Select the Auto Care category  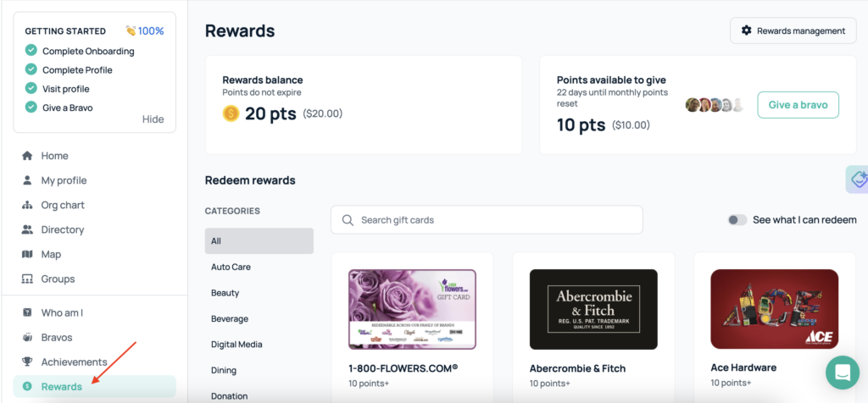coord(231,267)
